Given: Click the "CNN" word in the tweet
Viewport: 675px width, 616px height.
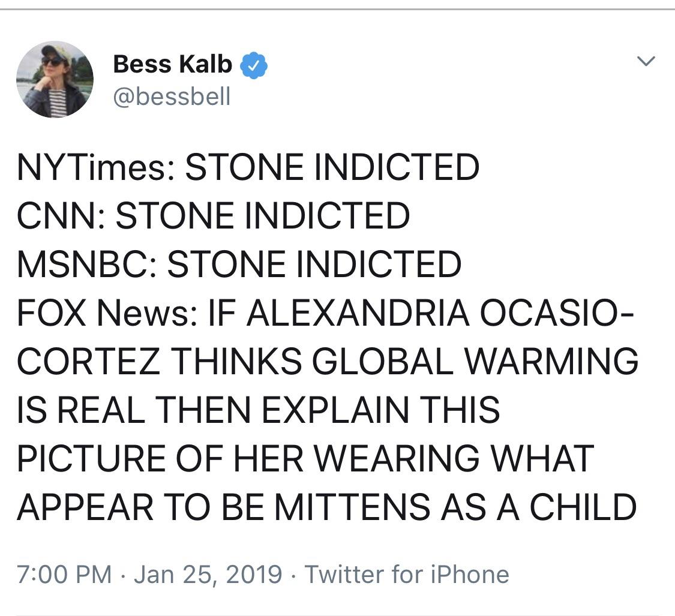Looking at the screenshot, I should click(56, 216).
